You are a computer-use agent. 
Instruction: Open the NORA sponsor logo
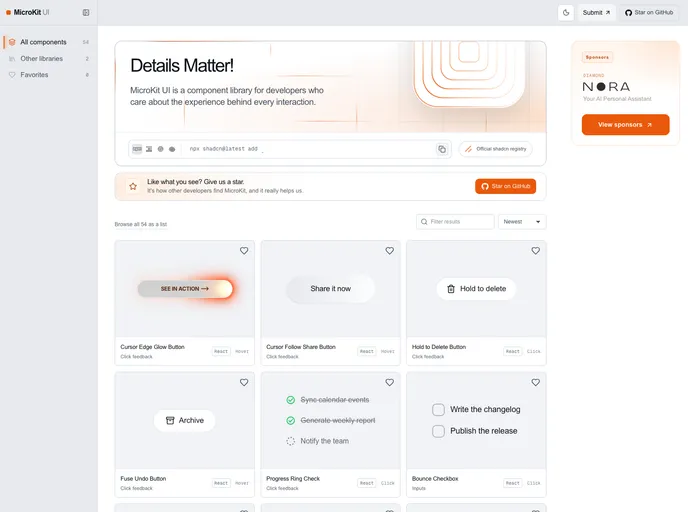tap(606, 87)
